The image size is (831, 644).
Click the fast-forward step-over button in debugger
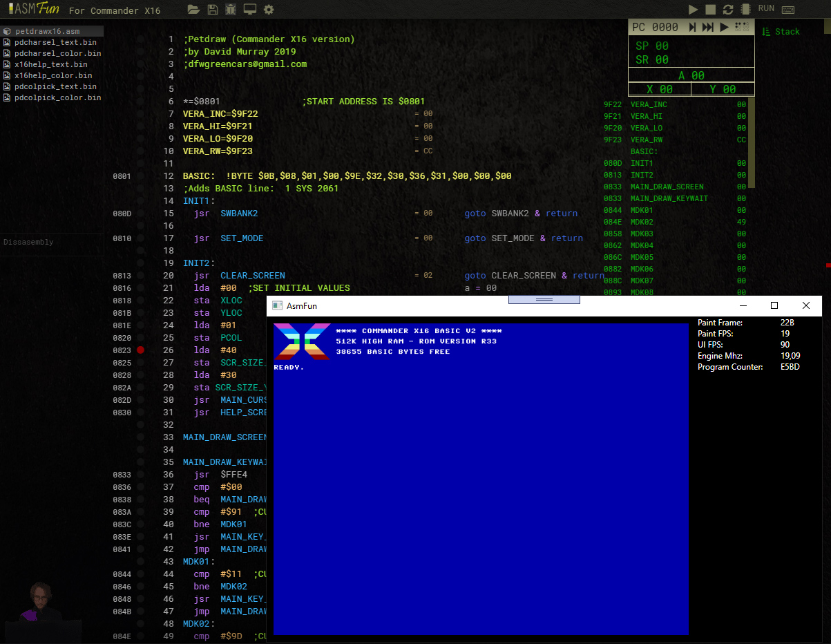point(707,27)
